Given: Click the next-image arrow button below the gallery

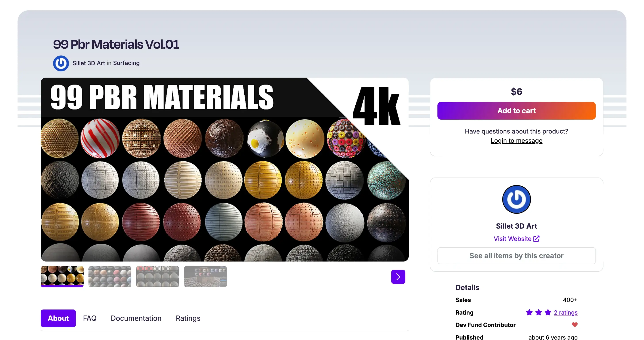Looking at the screenshot, I should tap(398, 277).
